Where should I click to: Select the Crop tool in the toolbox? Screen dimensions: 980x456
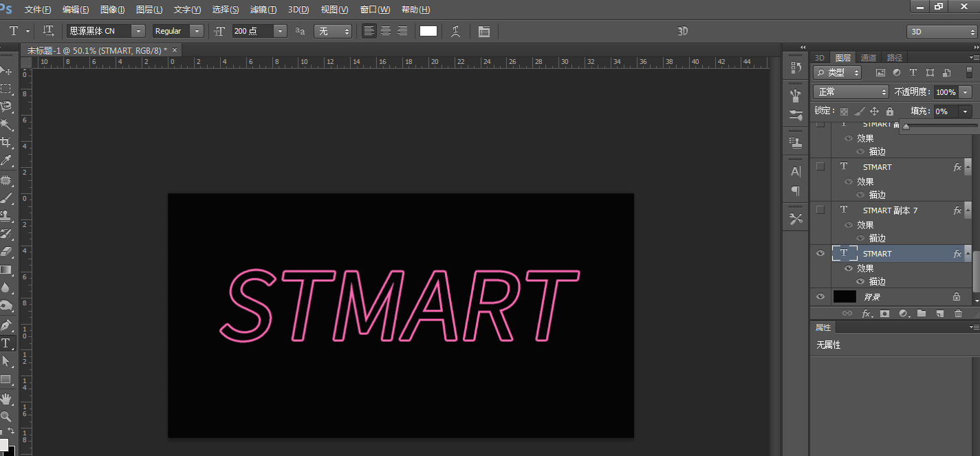(x=6, y=142)
